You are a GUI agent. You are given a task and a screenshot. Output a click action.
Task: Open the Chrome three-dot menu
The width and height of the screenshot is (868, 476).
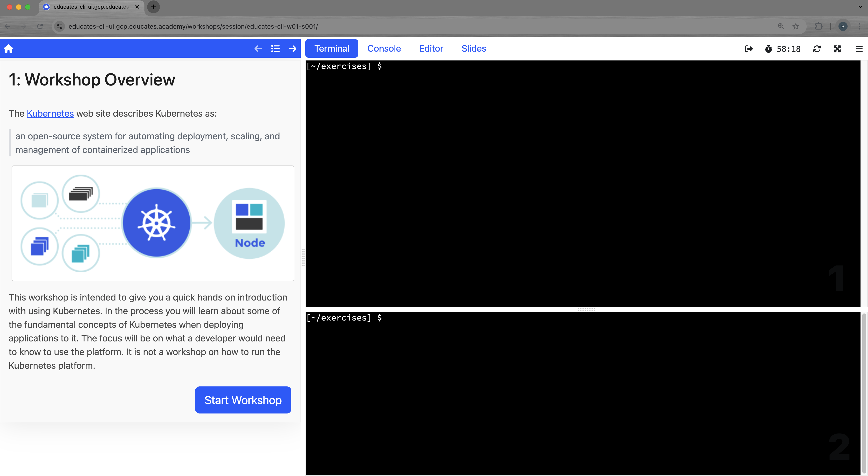coord(859,26)
